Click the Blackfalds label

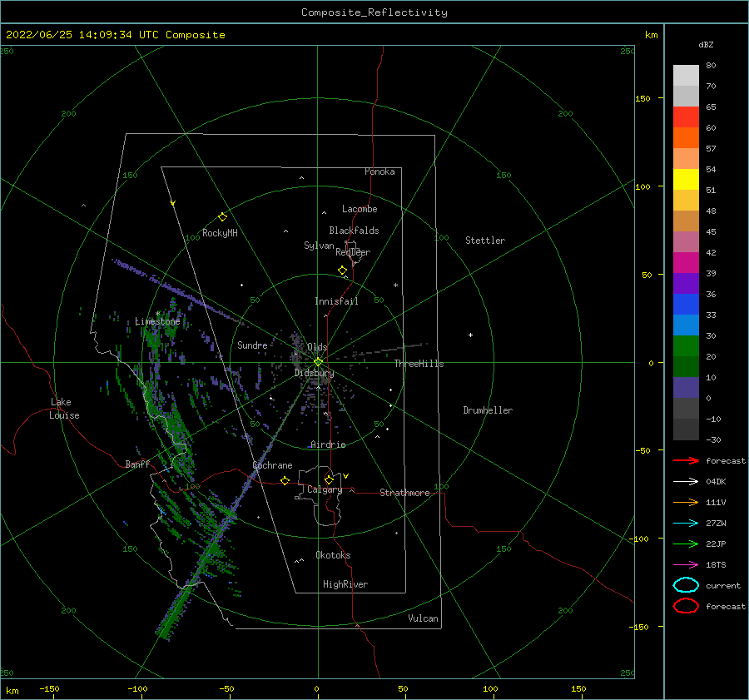tap(354, 231)
